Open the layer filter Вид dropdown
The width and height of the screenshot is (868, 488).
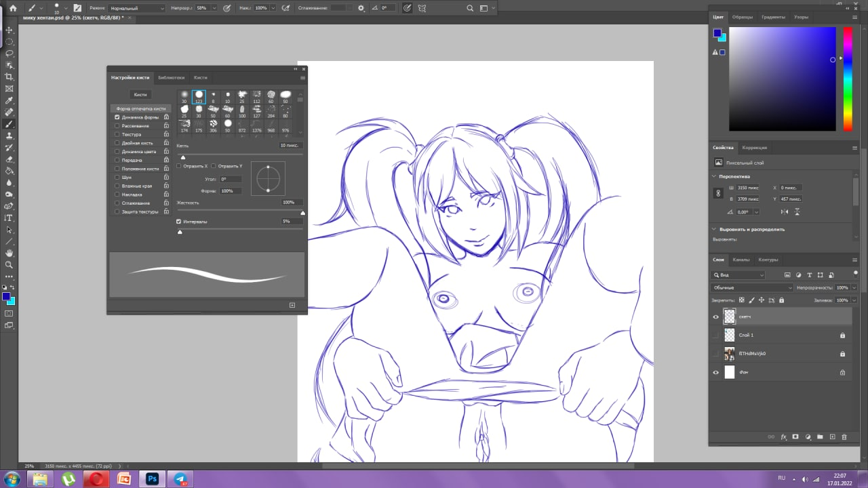pyautogui.click(x=738, y=275)
